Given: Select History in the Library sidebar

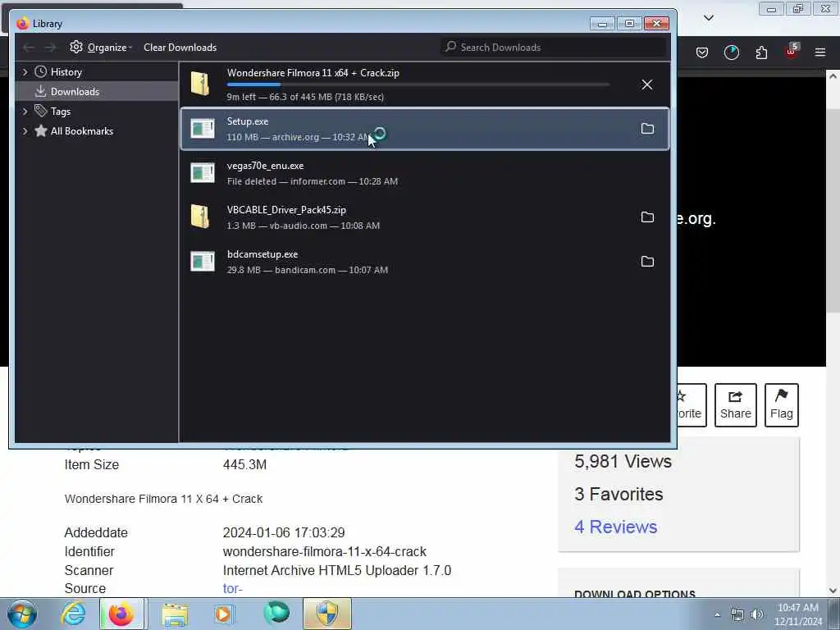Looking at the screenshot, I should click(x=66, y=72).
